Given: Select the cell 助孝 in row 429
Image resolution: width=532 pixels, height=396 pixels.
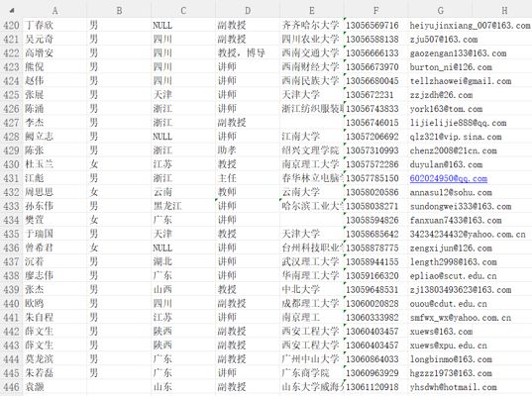Looking at the screenshot, I should (x=227, y=150).
